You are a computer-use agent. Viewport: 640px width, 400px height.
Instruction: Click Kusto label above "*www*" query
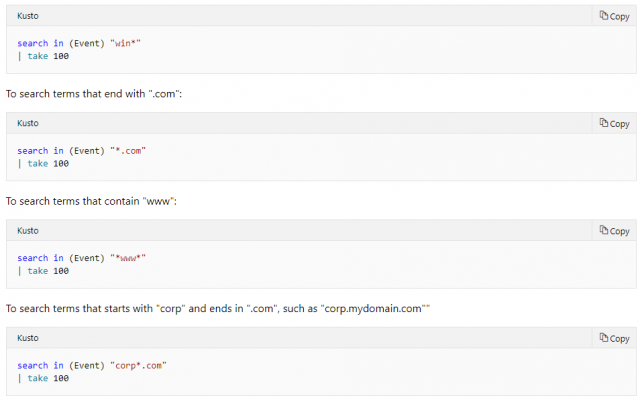click(28, 231)
